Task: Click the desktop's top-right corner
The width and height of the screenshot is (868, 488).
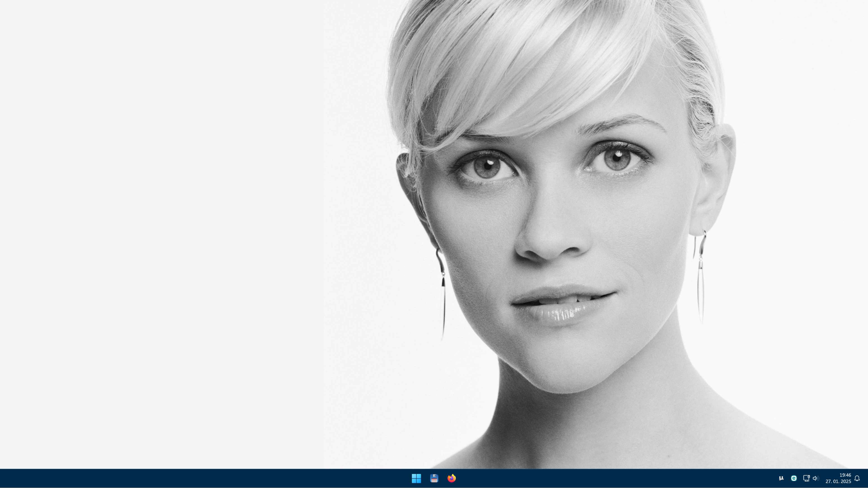Action: (x=867, y=1)
